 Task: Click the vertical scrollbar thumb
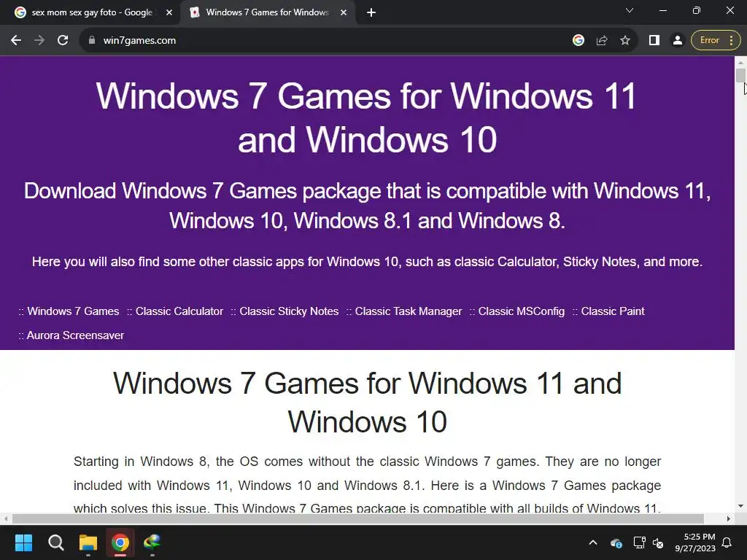tap(740, 75)
